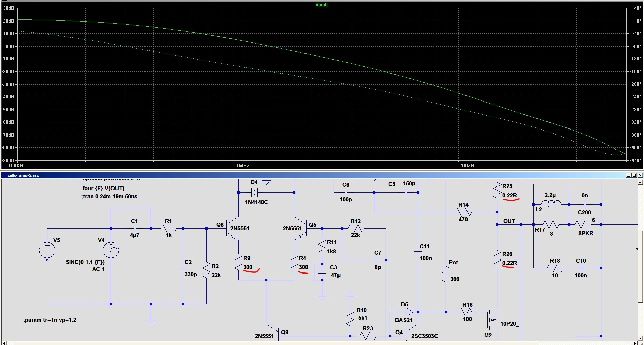Select the C5 capacitor symbol
The width and height of the screenshot is (644, 345).
(x=406, y=192)
